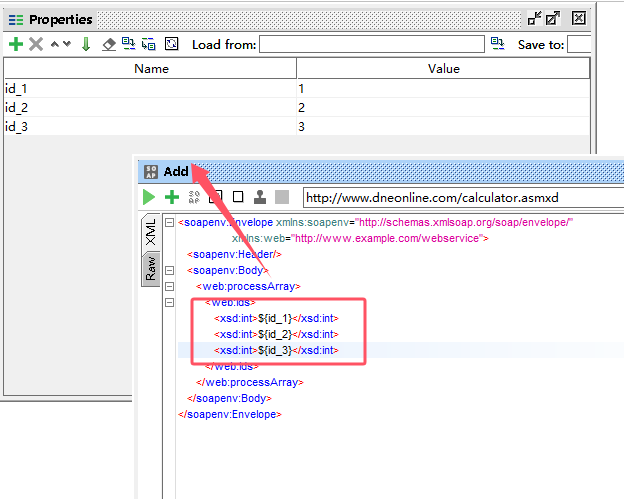Collapse the web:processArray node
Viewport: 624px width, 499px height.
click(x=170, y=287)
